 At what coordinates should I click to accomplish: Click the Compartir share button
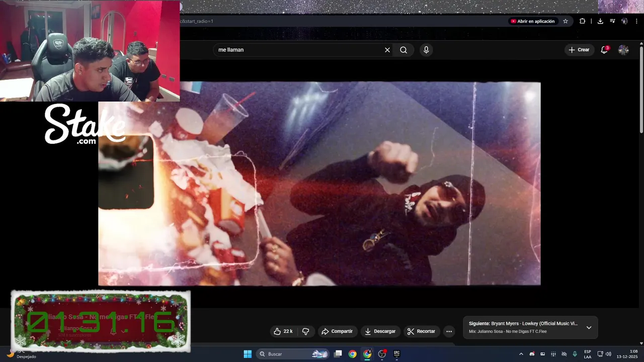pos(337,331)
